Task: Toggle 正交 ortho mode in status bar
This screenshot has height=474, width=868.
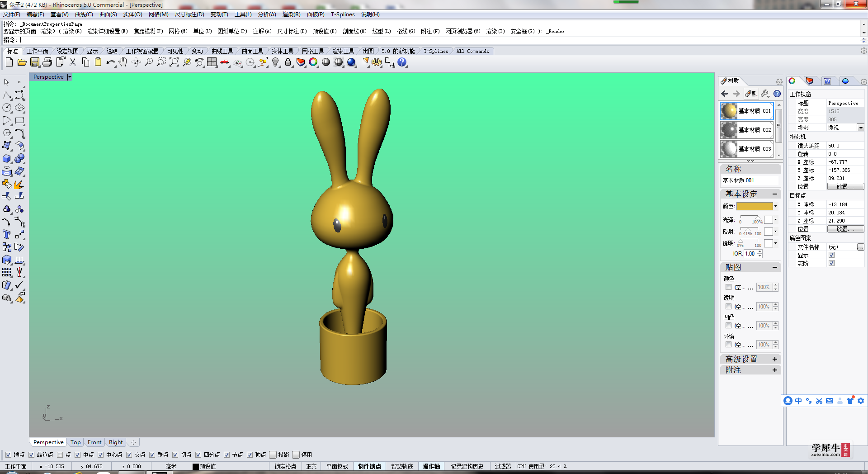Action: 311,466
